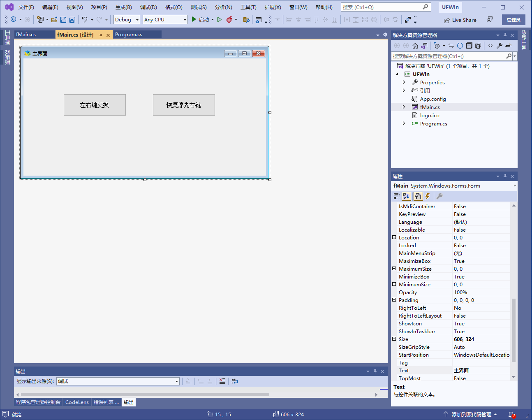This screenshot has width=532, height=420.
Task: Toggle Word Wrap in Output window
Action: coord(235,381)
